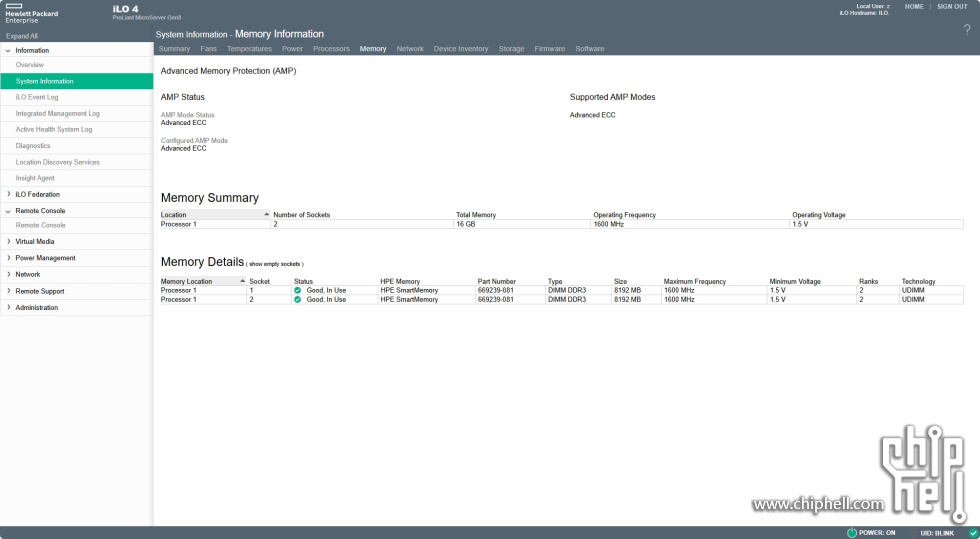Click the Type column header

(x=555, y=281)
